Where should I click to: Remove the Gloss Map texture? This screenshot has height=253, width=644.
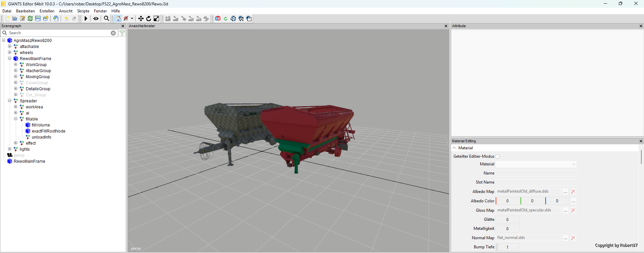pos(574,210)
